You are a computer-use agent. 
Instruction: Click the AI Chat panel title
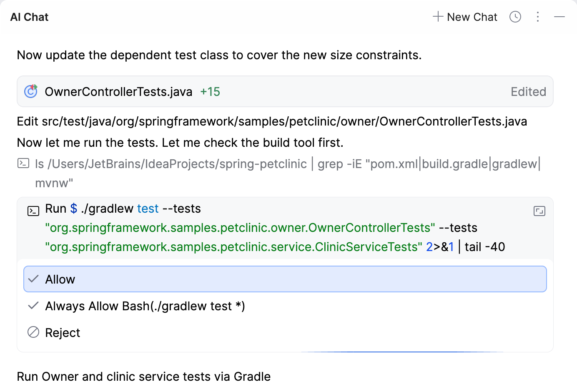30,17
